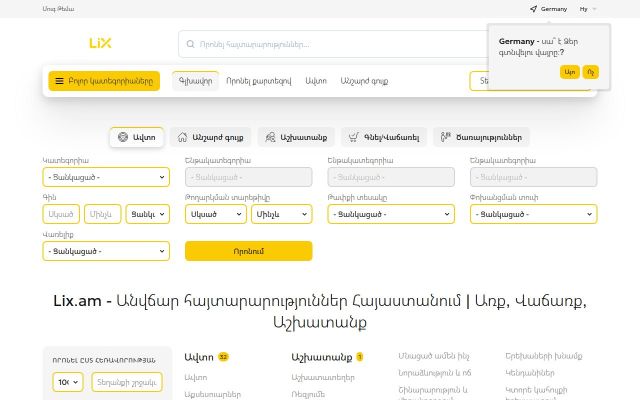
Task: Open Գլխավոր in the navigation bar
Action: [196, 81]
